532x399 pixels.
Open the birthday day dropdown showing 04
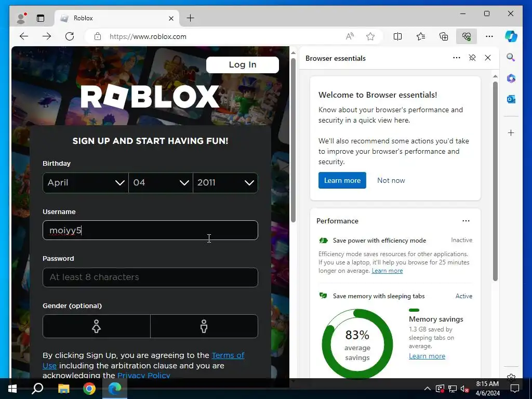coord(161,183)
